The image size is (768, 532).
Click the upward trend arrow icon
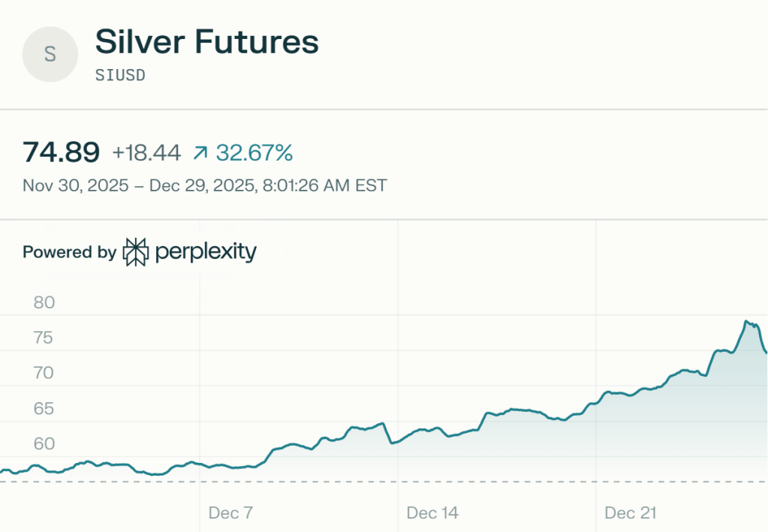[200, 153]
